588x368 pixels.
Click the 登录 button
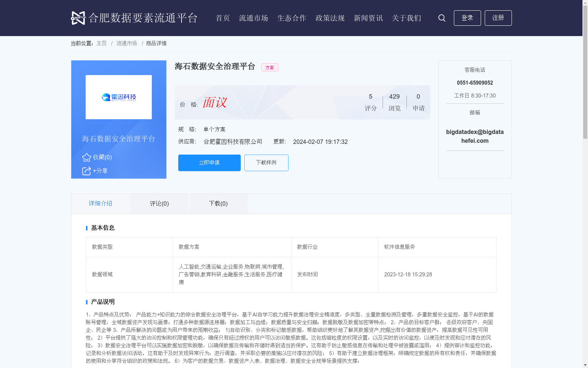pyautogui.click(x=467, y=18)
